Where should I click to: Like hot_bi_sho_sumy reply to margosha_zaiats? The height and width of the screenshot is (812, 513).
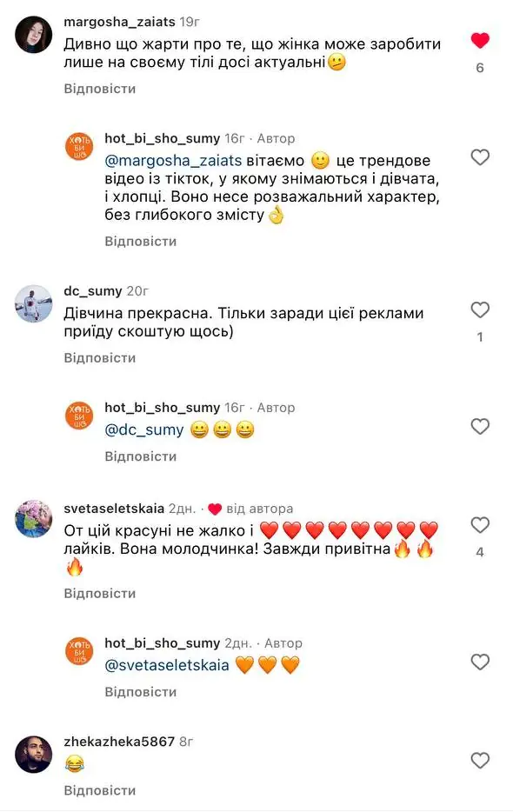tap(480, 156)
